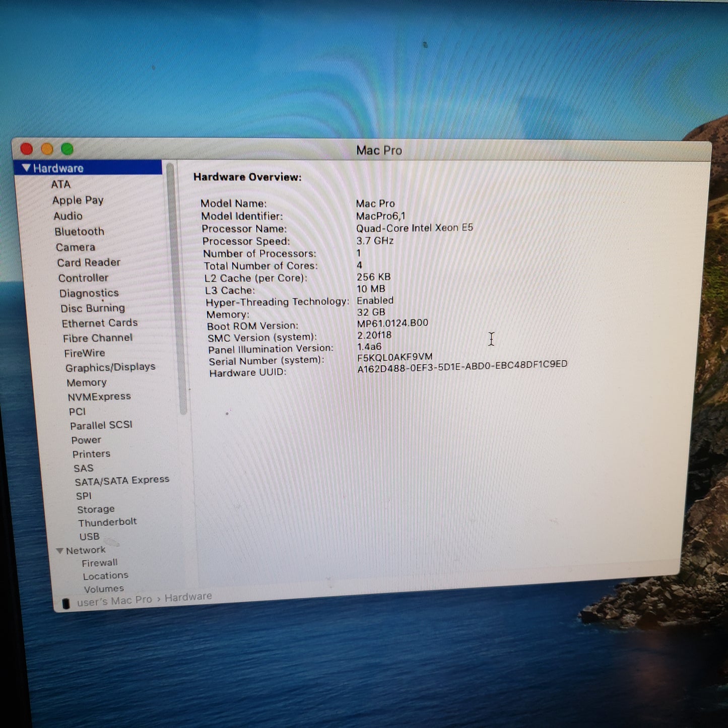The height and width of the screenshot is (728, 728).
Task: Click the 3.7 GHz processor speed value
Action: click(x=375, y=241)
